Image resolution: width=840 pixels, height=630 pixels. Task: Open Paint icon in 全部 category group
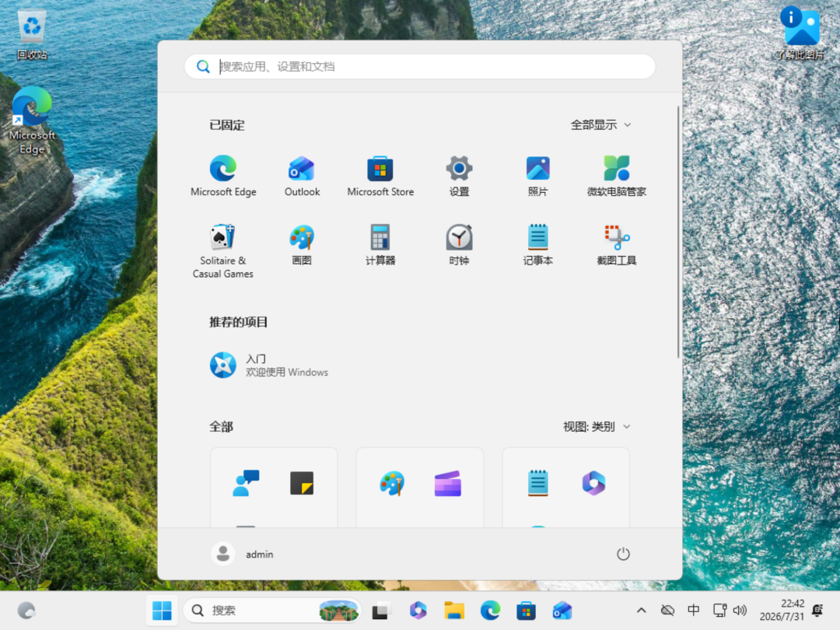pyautogui.click(x=391, y=483)
